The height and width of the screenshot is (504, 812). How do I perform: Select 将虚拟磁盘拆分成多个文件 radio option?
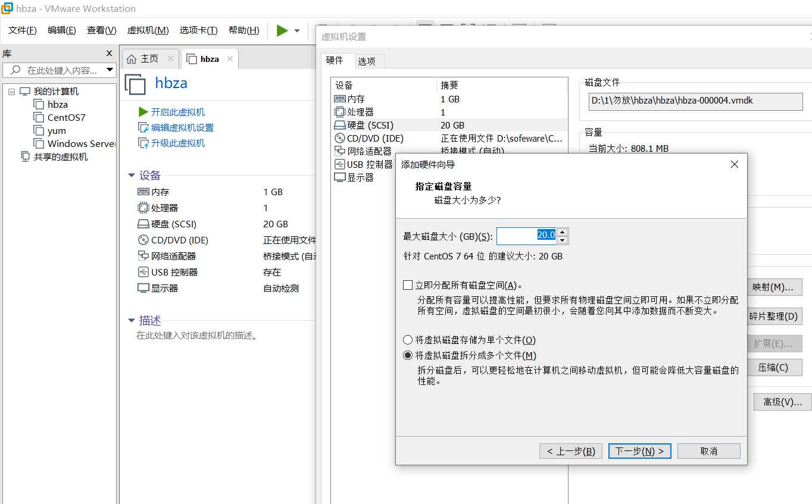408,355
